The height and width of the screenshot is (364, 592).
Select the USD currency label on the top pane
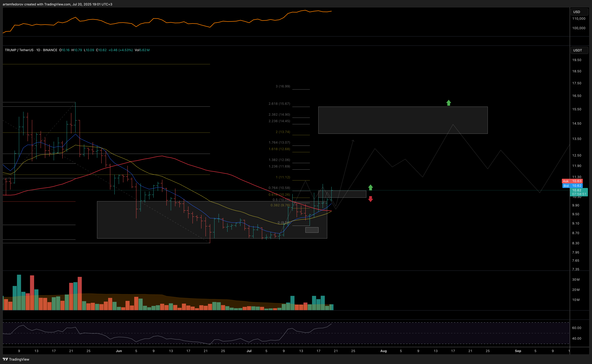579,12
